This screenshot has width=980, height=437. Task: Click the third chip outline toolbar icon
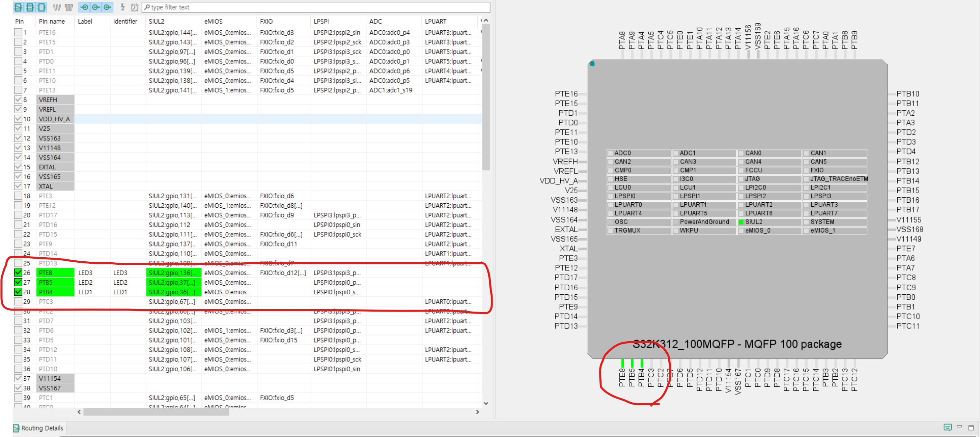tap(41, 7)
